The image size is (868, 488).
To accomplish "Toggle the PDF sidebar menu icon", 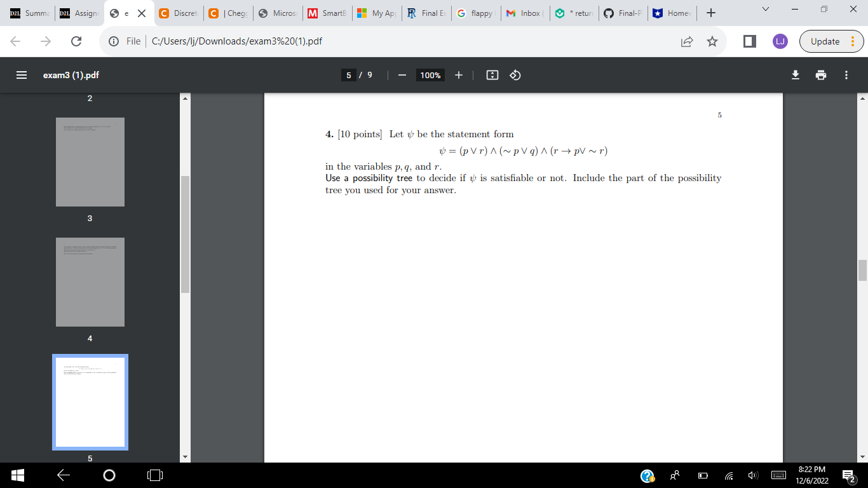I will coord(21,75).
